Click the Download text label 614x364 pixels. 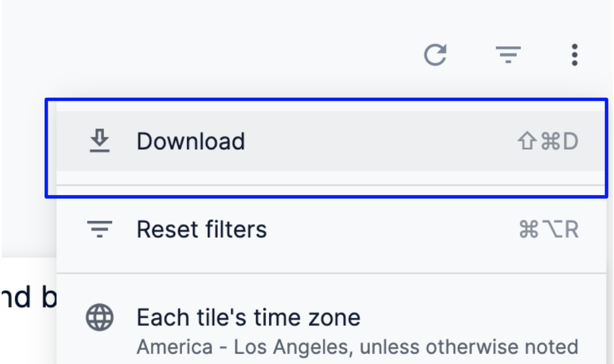point(191,141)
